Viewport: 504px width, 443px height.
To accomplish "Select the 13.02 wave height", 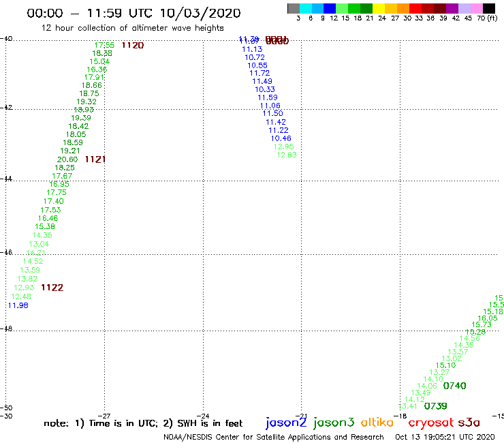I will point(452,358).
